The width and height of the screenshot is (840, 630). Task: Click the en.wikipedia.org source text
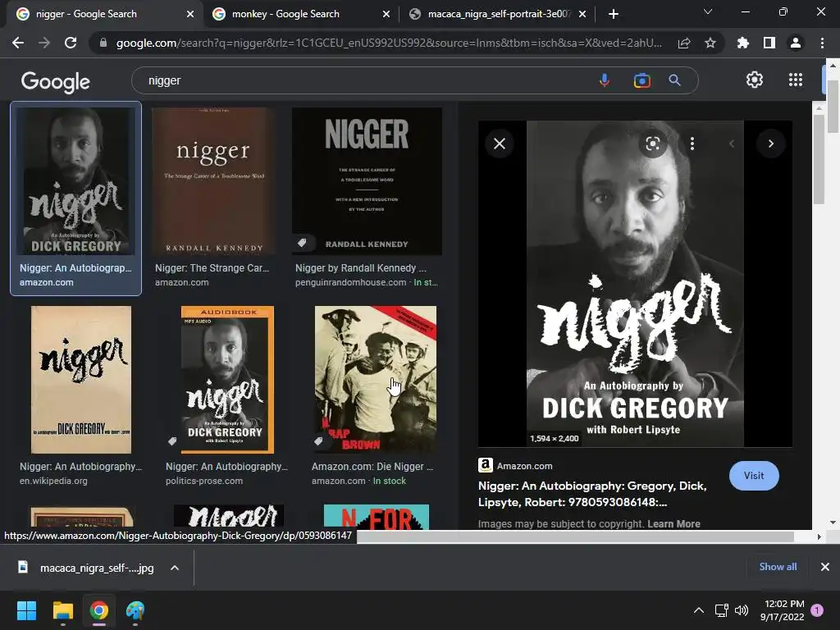point(53,481)
